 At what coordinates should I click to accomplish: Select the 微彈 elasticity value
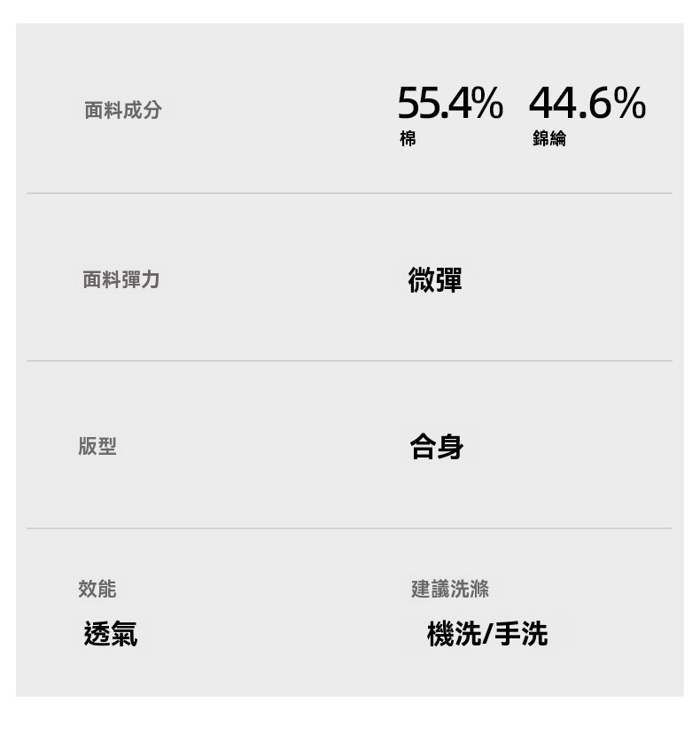(x=435, y=280)
